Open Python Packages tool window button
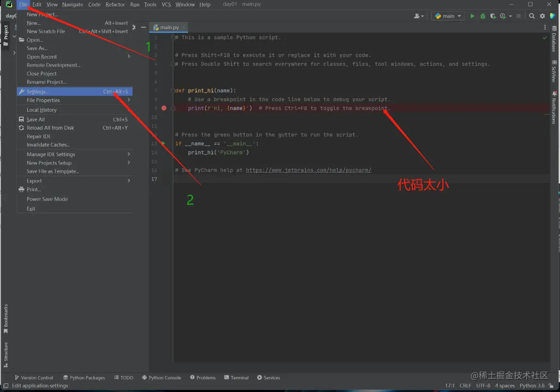The height and width of the screenshot is (392, 560). [84, 377]
